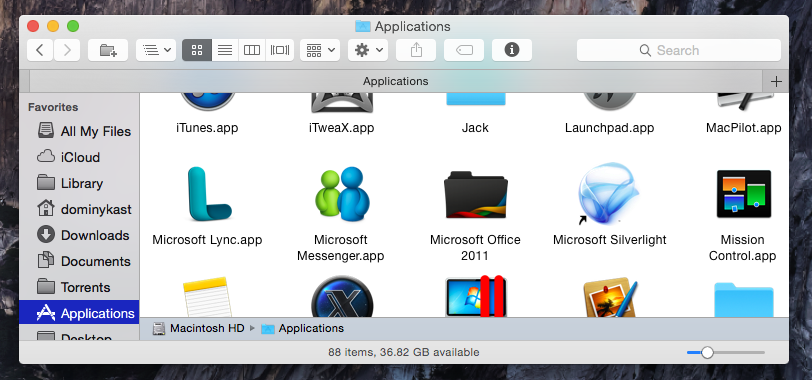The image size is (812, 380).
Task: Create a new folder via toolbar icon
Action: coord(108,50)
